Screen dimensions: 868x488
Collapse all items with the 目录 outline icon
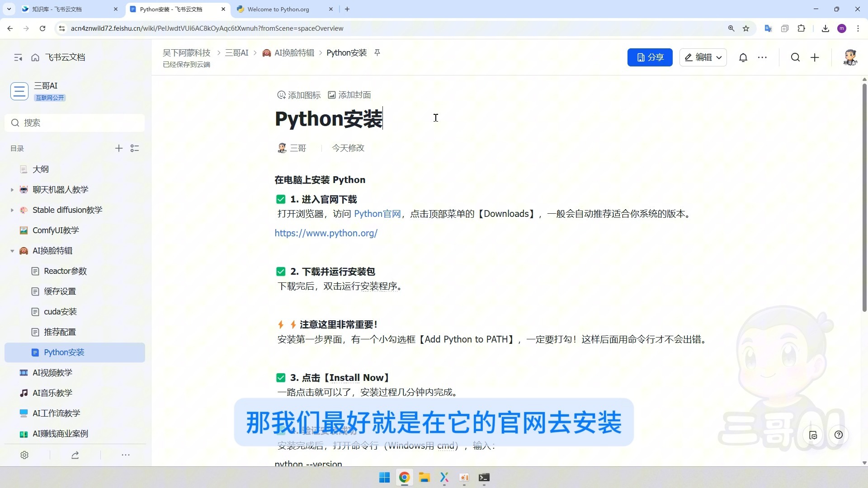(135, 148)
